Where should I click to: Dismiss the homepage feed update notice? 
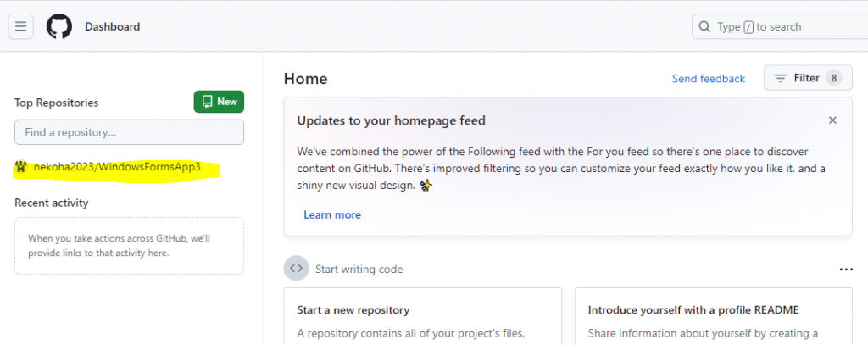pos(832,120)
